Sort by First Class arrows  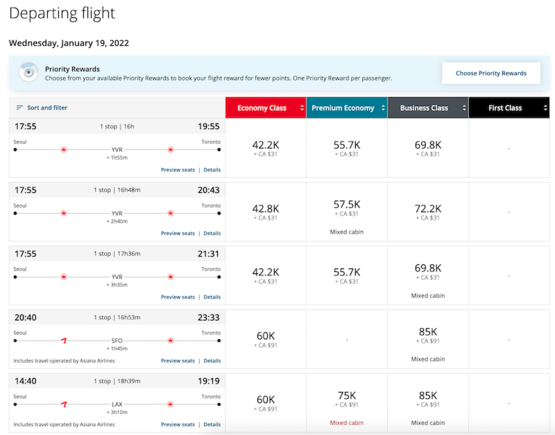pyautogui.click(x=545, y=108)
